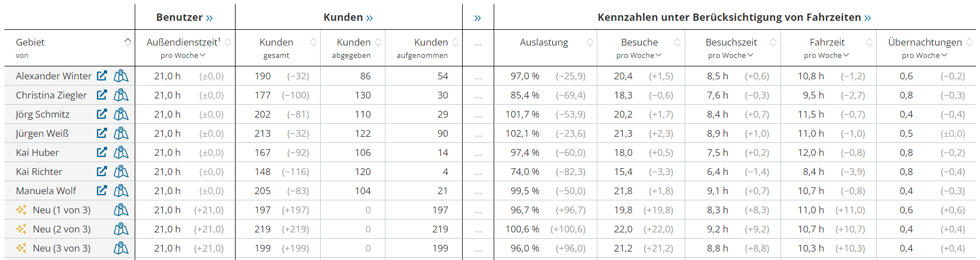Select the Neu (2 von 3) row name
980x260 pixels.
point(61,229)
